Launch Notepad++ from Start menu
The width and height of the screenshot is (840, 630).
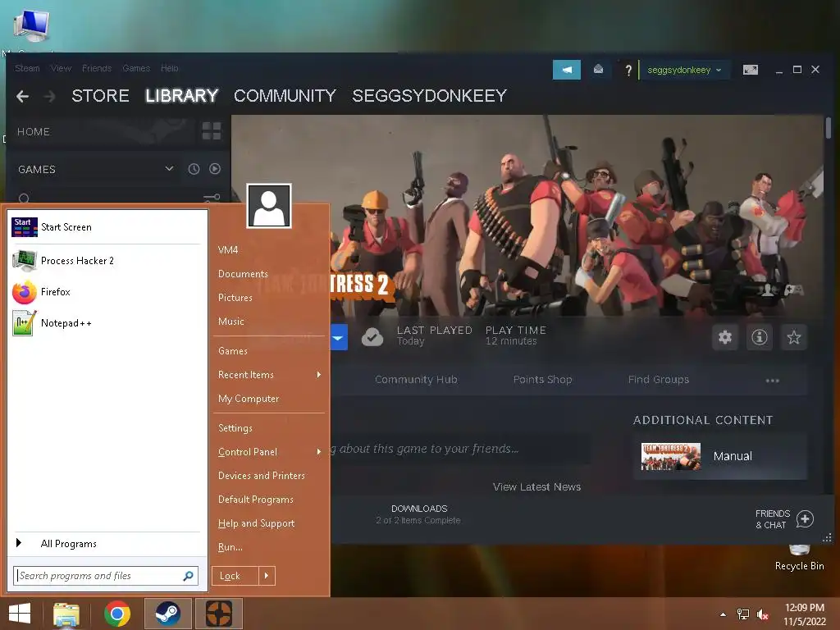[x=106, y=323]
